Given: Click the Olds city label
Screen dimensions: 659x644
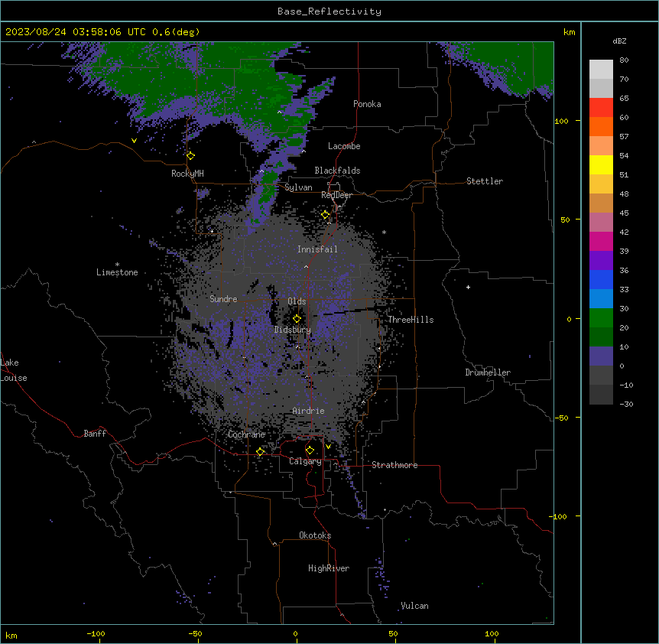Looking at the screenshot, I should (x=297, y=301).
